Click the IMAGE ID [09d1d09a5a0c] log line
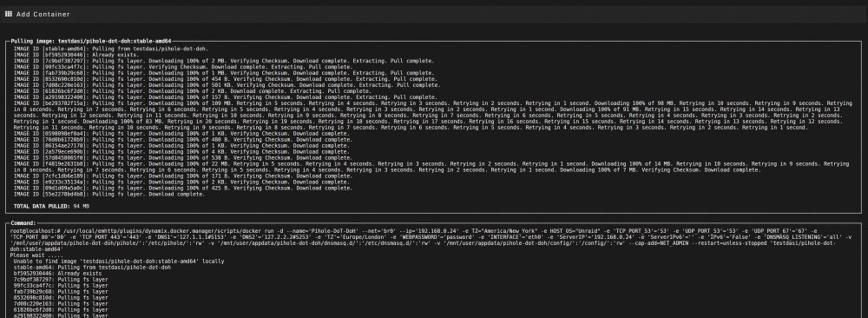Screen dimensions: 868x318 184,189
